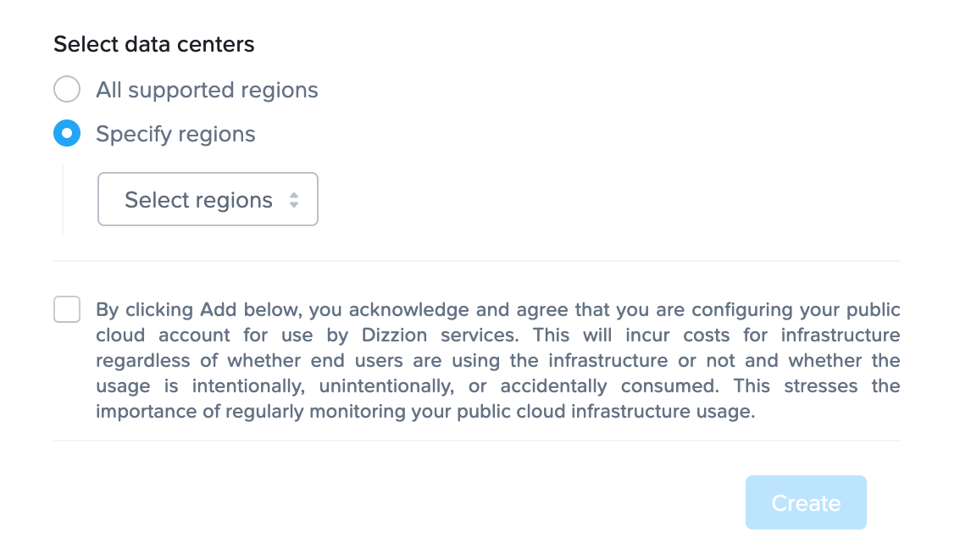Open the Select regions dropdown
The height and width of the screenshot is (560, 960).
click(x=208, y=200)
